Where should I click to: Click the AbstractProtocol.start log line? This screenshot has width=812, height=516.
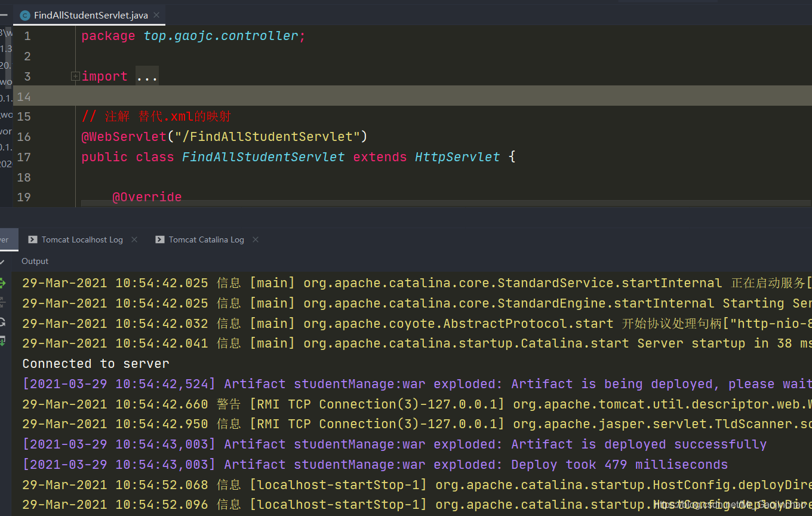[x=417, y=324]
